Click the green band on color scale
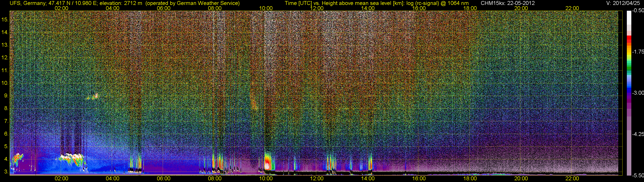 [x=629, y=69]
